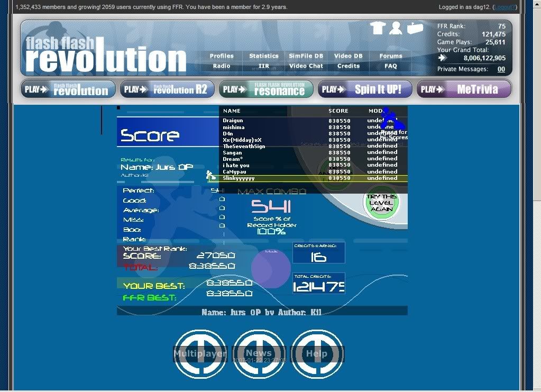Image resolution: width=541 pixels, height=392 pixels.
Task: Open the user silhouette profile icon
Action: pos(396,28)
